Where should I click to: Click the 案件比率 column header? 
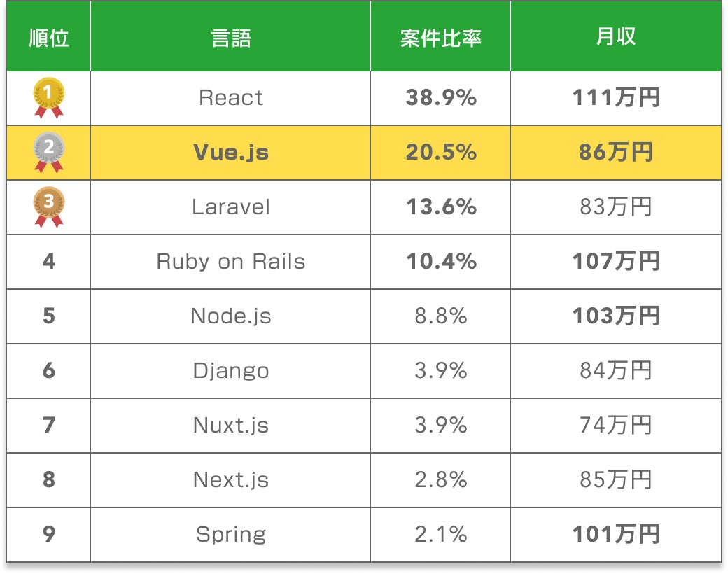(441, 38)
